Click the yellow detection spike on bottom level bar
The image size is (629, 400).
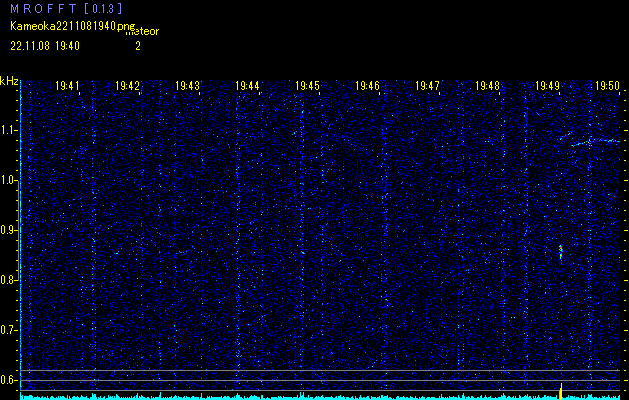[x=561, y=391]
